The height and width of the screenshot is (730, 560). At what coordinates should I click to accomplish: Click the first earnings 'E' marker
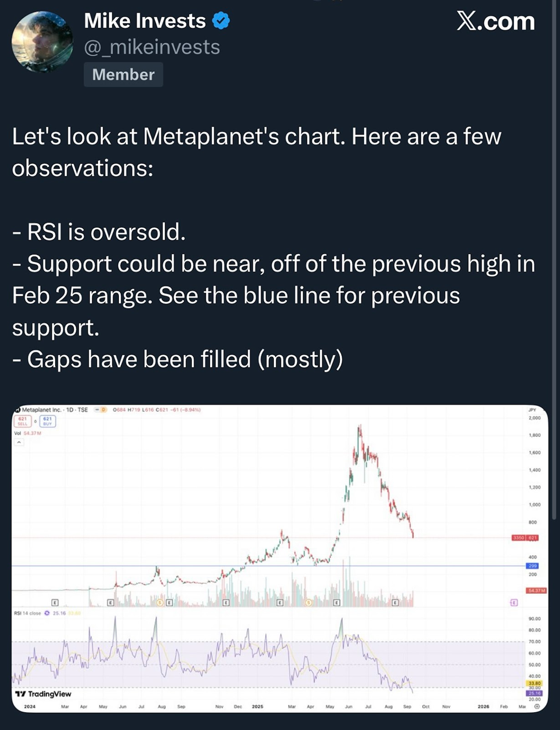coord(55,602)
